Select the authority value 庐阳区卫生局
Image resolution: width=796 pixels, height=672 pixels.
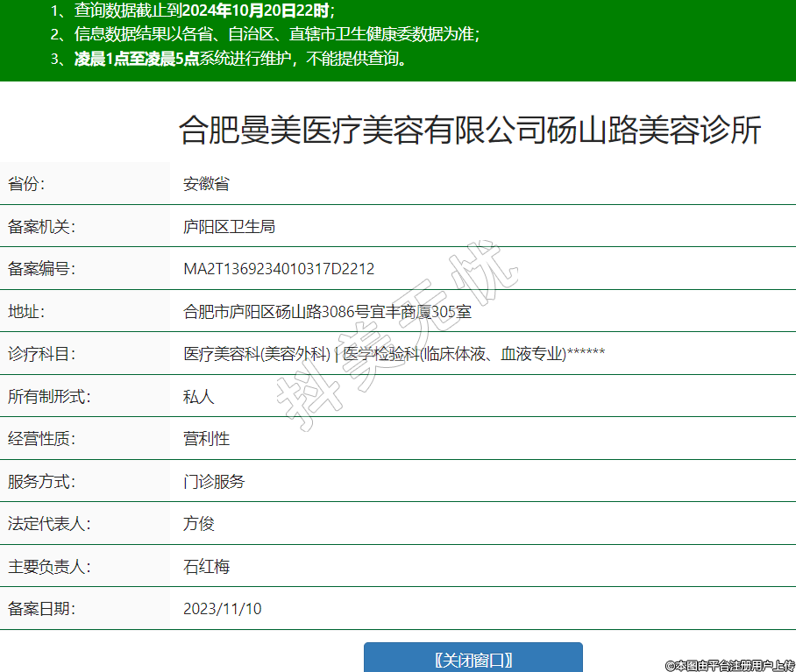pyautogui.click(x=229, y=227)
